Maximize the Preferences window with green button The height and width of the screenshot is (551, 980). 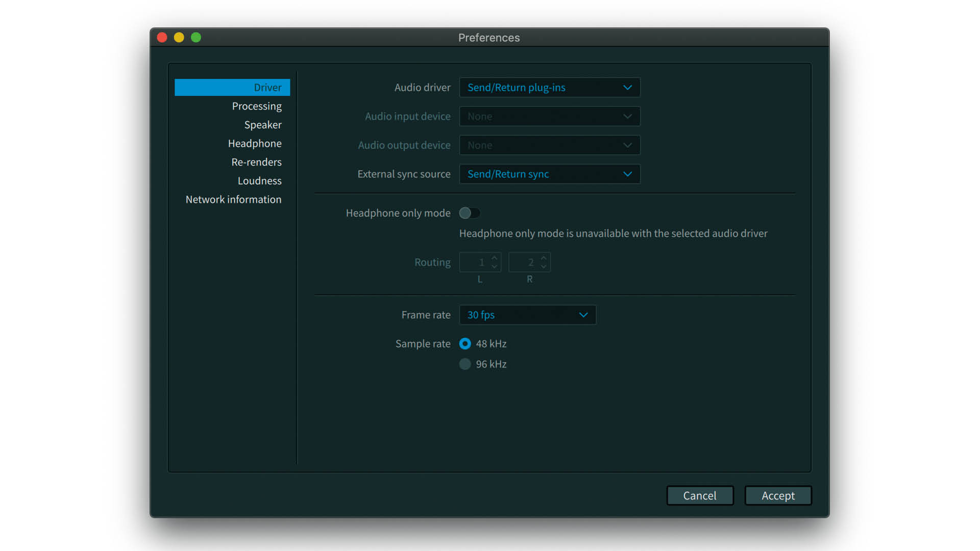[x=196, y=37]
